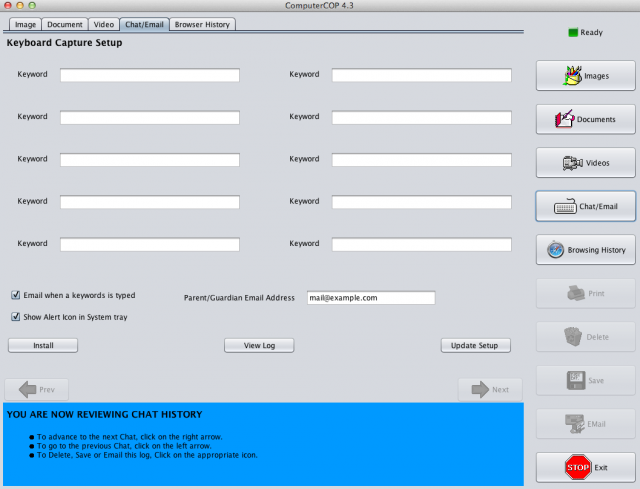The width and height of the screenshot is (640, 489).
Task: Select the Chat/Email keyboard button
Action: (x=585, y=207)
